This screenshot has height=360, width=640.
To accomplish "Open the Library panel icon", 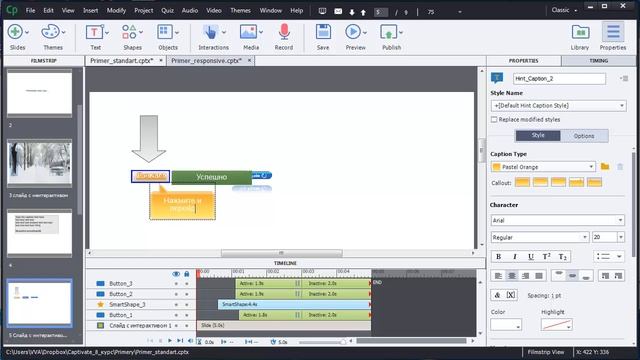I will 580,32.
